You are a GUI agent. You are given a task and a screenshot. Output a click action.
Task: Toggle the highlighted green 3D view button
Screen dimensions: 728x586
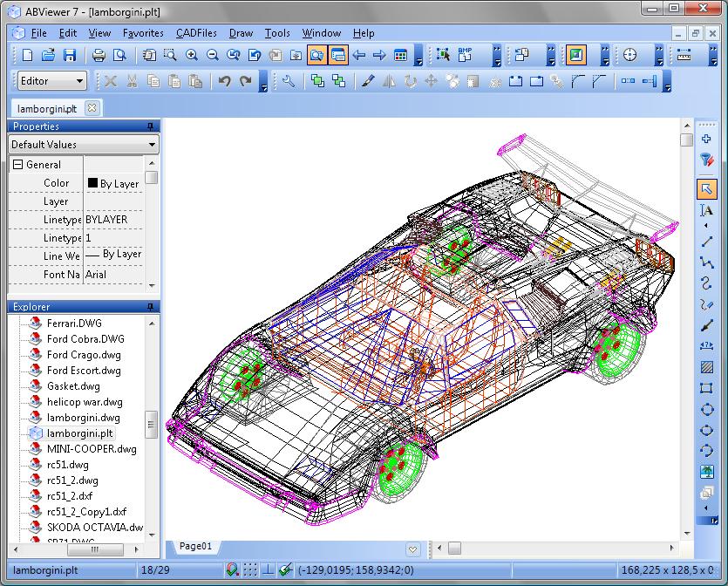pos(575,55)
